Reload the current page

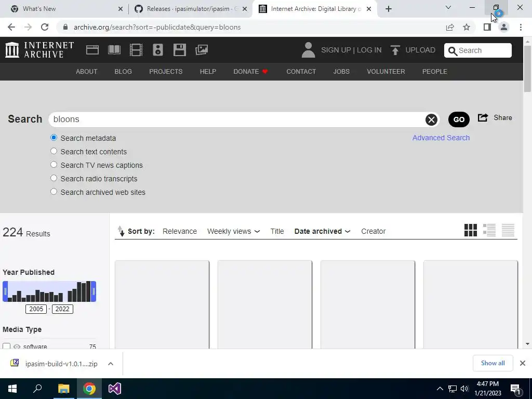(45, 27)
